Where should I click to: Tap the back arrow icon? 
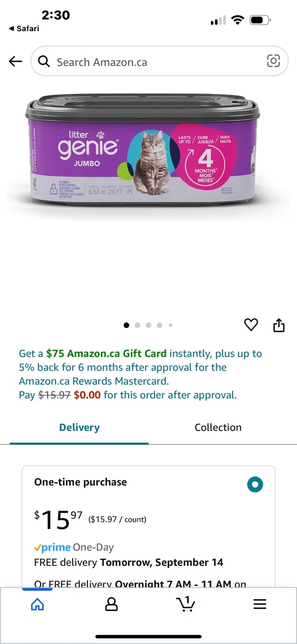pos(16,61)
